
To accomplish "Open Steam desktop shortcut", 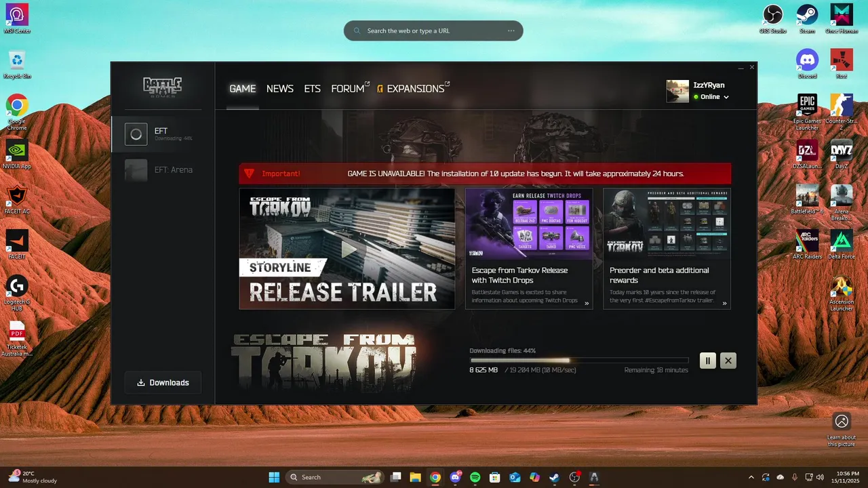I will 807,19.
